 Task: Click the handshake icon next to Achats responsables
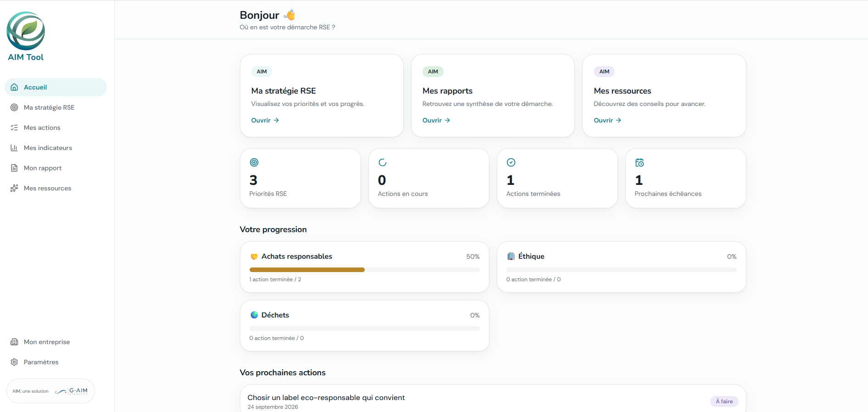coord(254,256)
